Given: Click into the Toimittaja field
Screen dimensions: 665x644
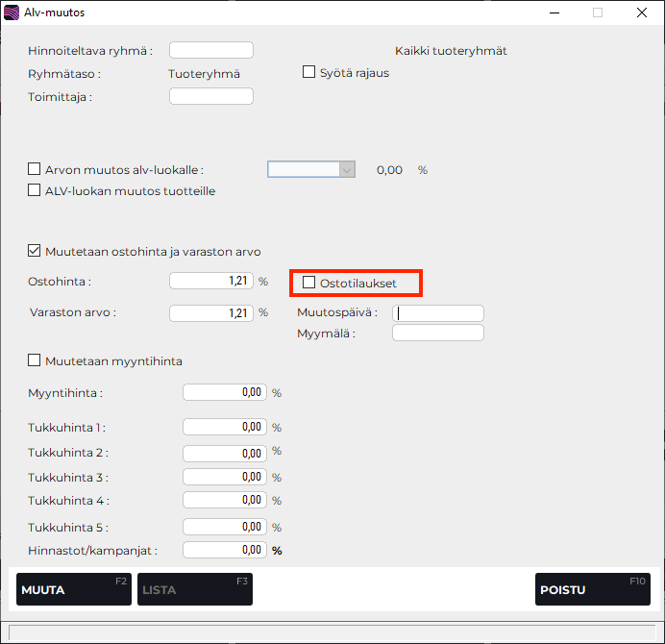Looking at the screenshot, I should [x=210, y=96].
